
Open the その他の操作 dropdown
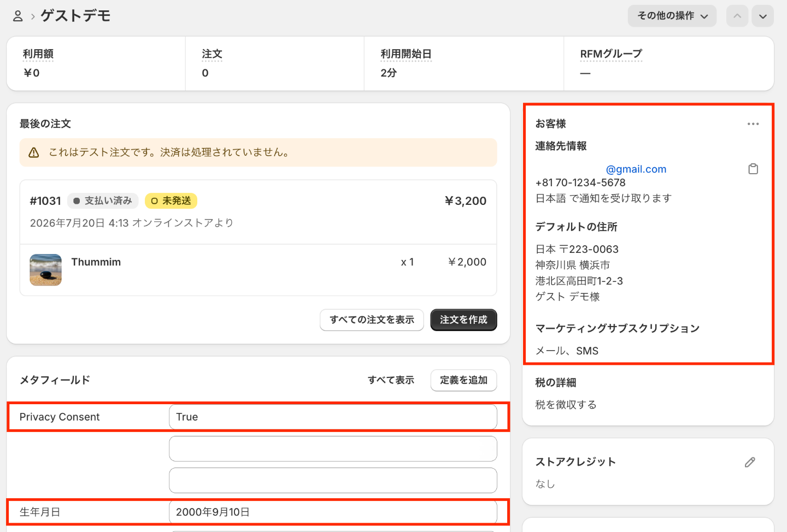(672, 16)
